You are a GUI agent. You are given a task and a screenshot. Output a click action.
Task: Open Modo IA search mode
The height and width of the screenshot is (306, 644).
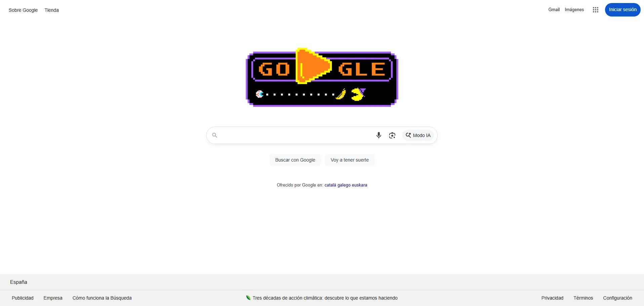[x=418, y=135]
